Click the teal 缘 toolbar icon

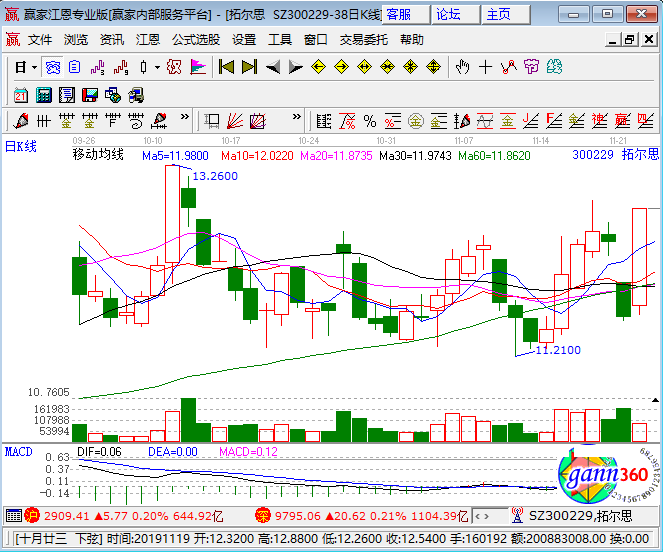click(x=554, y=67)
